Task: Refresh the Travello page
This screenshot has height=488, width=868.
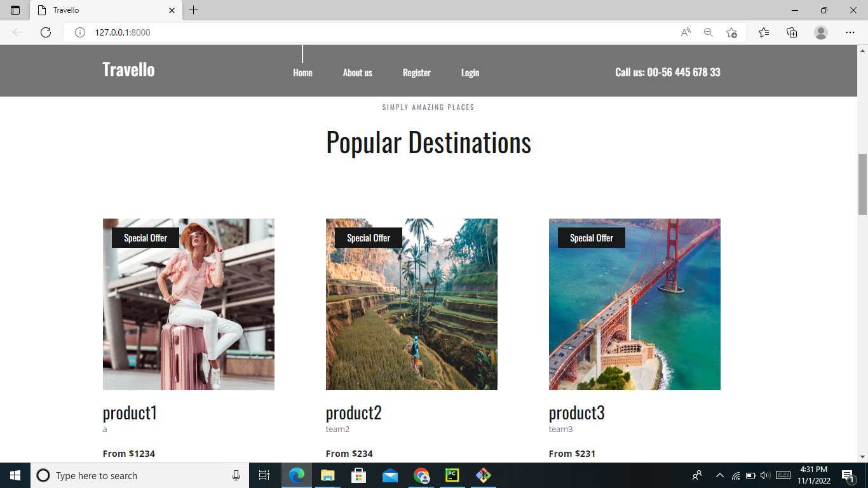Action: click(x=44, y=32)
